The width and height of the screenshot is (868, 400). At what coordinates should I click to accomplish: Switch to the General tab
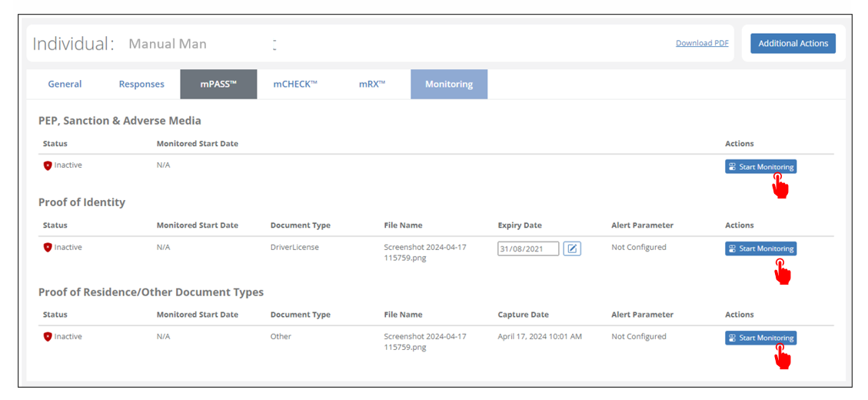click(65, 85)
